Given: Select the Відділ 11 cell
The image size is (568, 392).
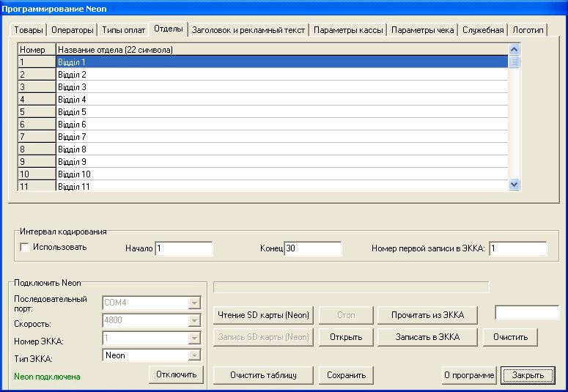Looking at the screenshot, I should (282, 186).
